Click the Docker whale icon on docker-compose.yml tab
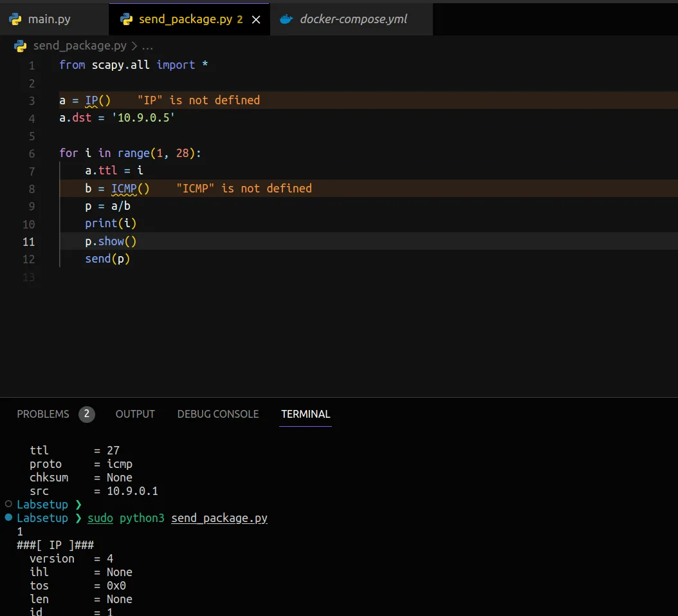 286,19
